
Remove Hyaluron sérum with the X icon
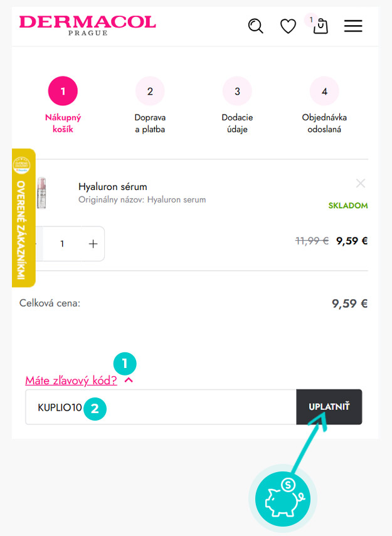pos(361,183)
